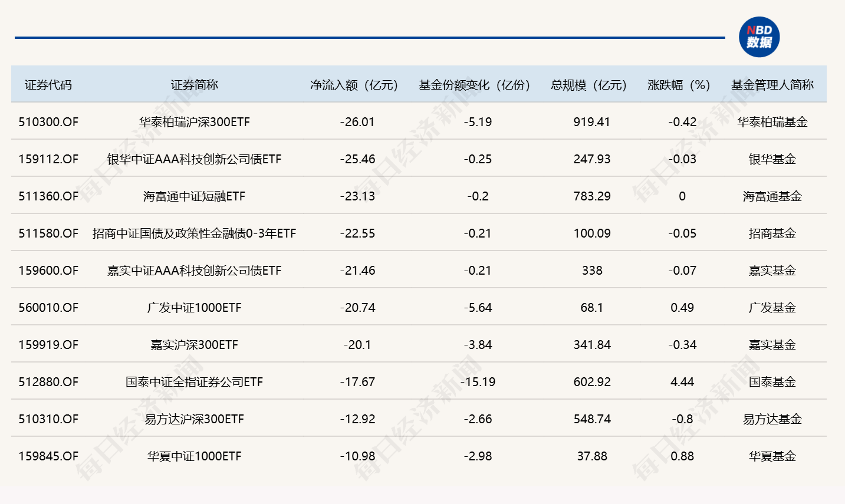
Task: Click manager cell 广发基金
Action: 772,308
